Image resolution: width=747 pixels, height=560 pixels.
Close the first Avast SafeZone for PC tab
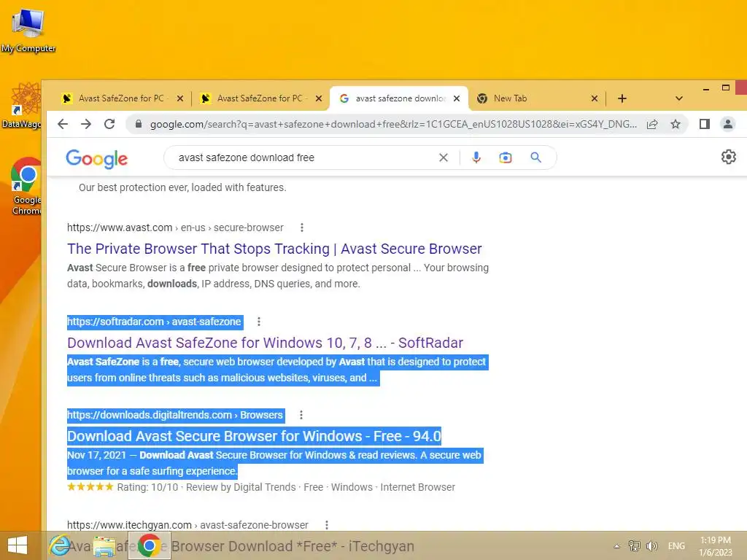[x=180, y=98]
